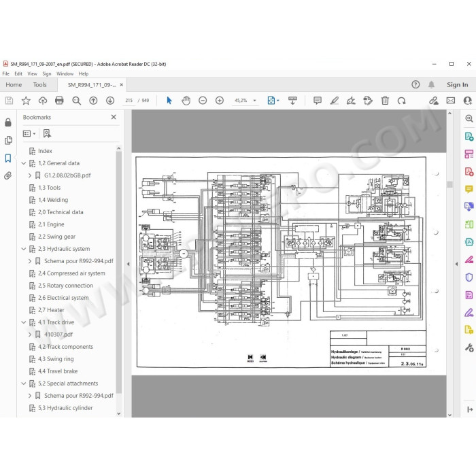The height and width of the screenshot is (476, 476).
Task: Click the Sign In link
Action: click(x=457, y=85)
